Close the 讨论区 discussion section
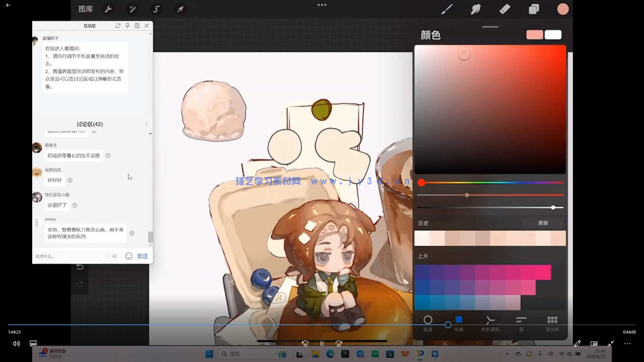 (147, 124)
